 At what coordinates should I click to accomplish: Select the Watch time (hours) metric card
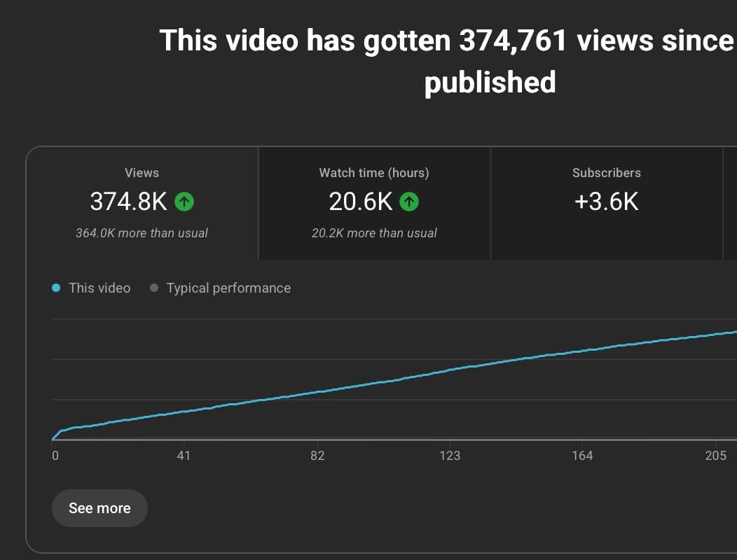tap(373, 203)
